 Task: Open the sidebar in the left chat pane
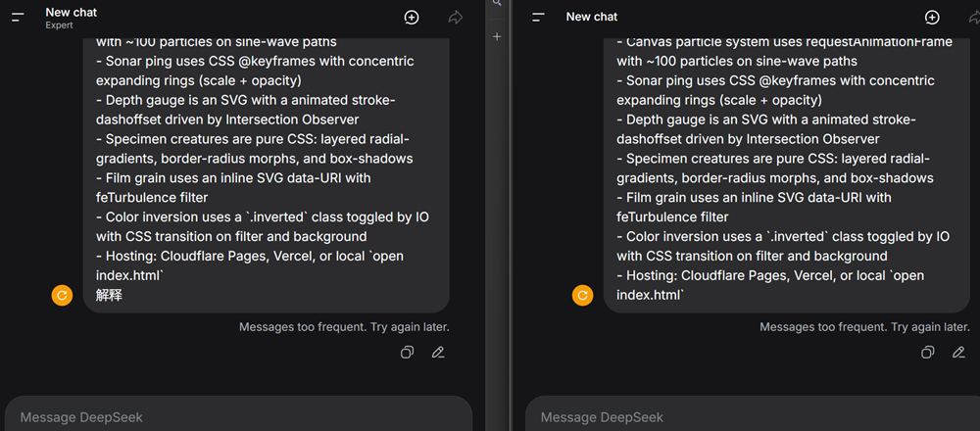coord(18,18)
